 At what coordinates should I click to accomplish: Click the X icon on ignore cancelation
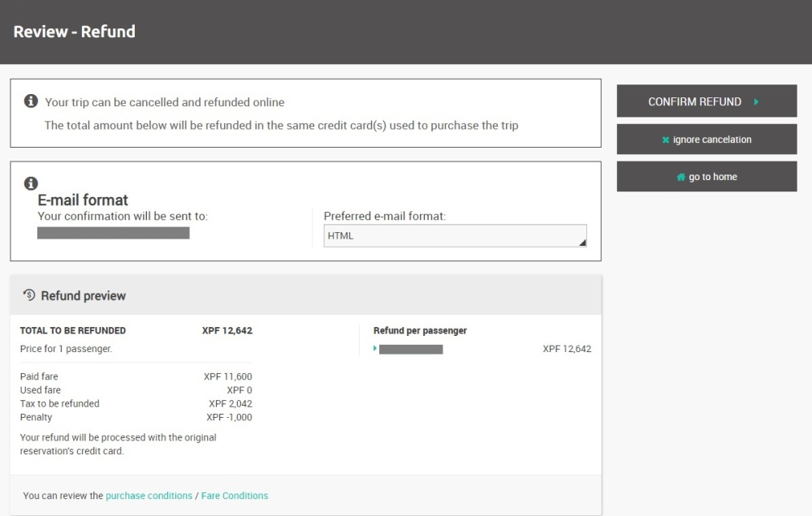[666, 140]
